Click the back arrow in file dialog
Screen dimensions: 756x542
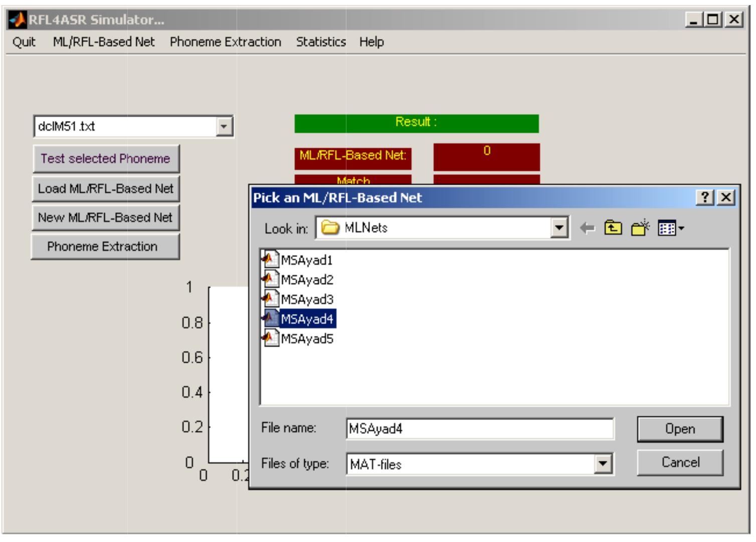(587, 229)
